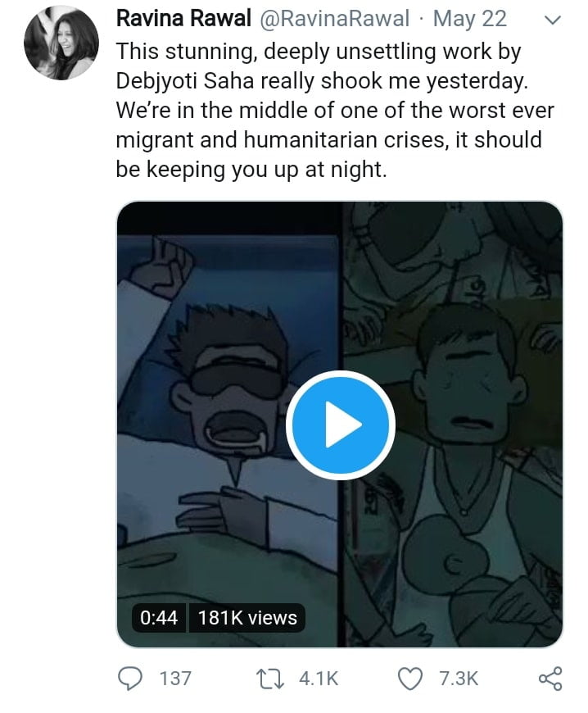Click the May 22 tweet date

point(469,18)
